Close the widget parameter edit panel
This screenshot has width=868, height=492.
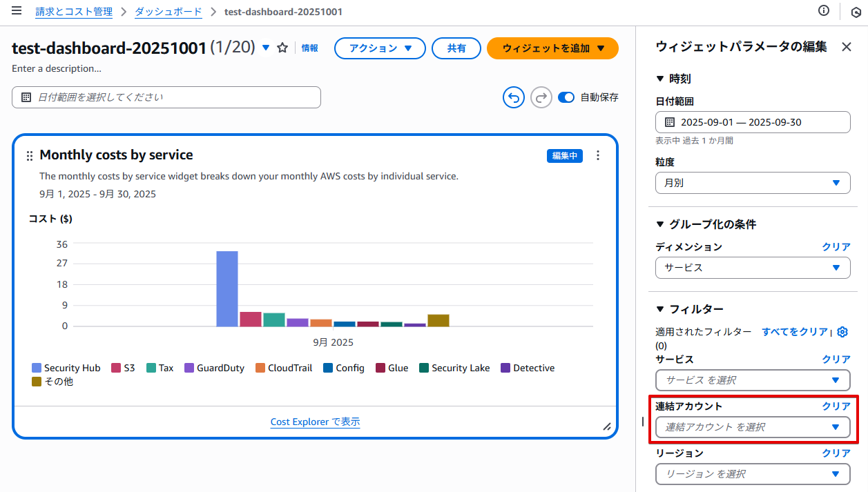click(846, 47)
